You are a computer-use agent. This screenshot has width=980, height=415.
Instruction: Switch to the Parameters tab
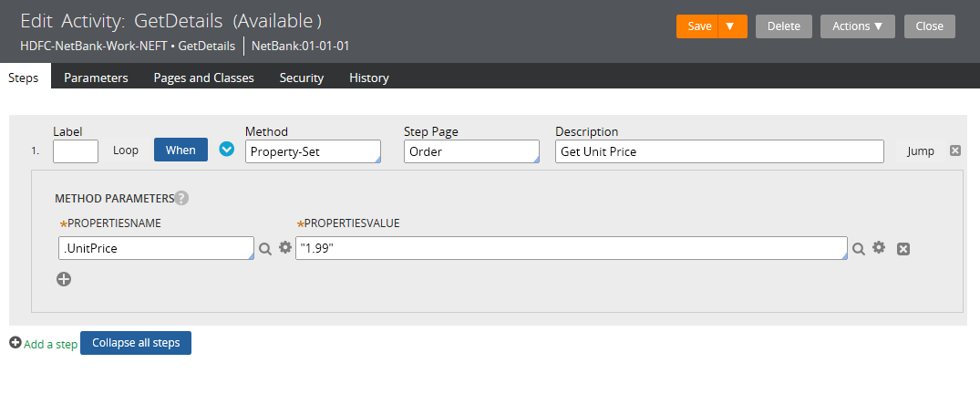pyautogui.click(x=96, y=78)
